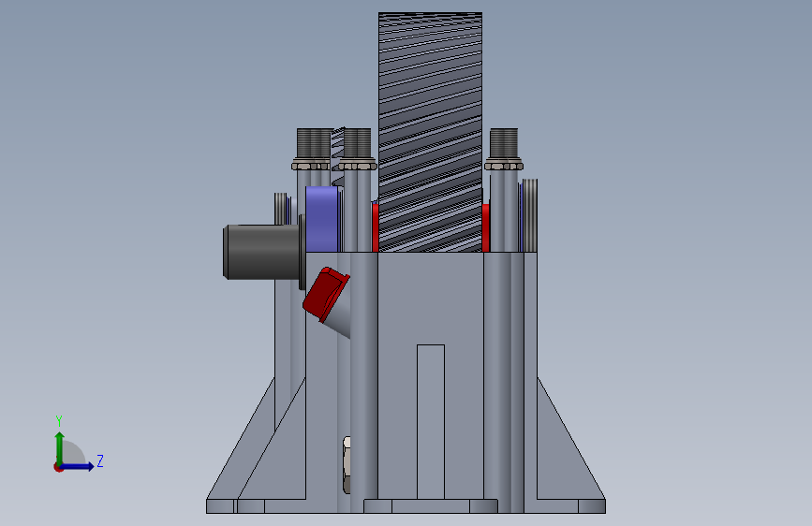Pick the ribbed disc on housing right side
Image resolution: width=812 pixels, height=526 pixels.
tap(530, 215)
